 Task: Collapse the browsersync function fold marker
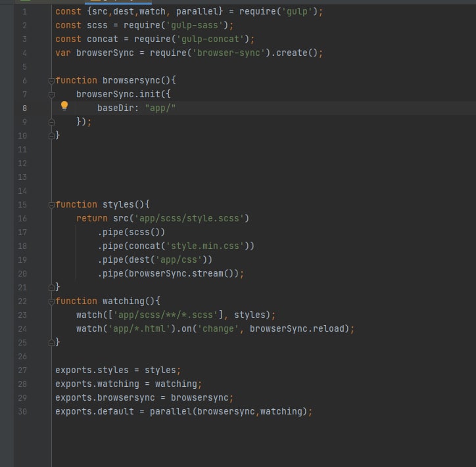click(x=51, y=81)
